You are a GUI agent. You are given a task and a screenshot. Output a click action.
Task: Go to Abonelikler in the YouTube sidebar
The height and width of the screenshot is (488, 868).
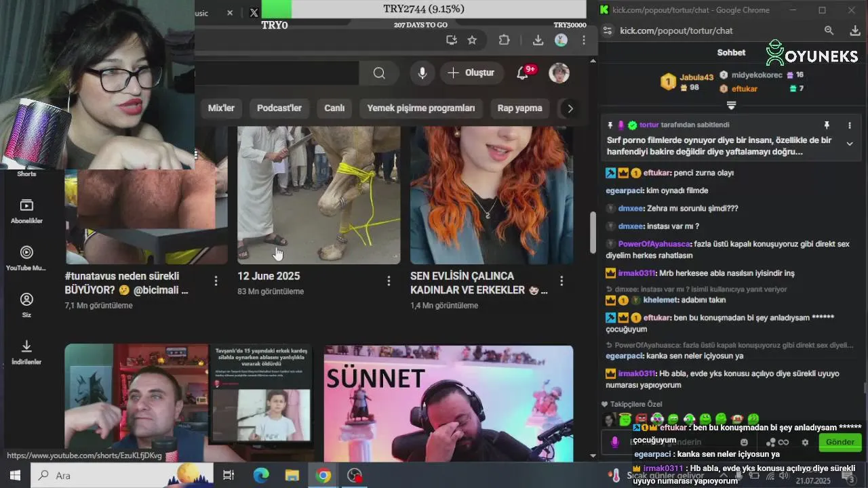(x=26, y=211)
